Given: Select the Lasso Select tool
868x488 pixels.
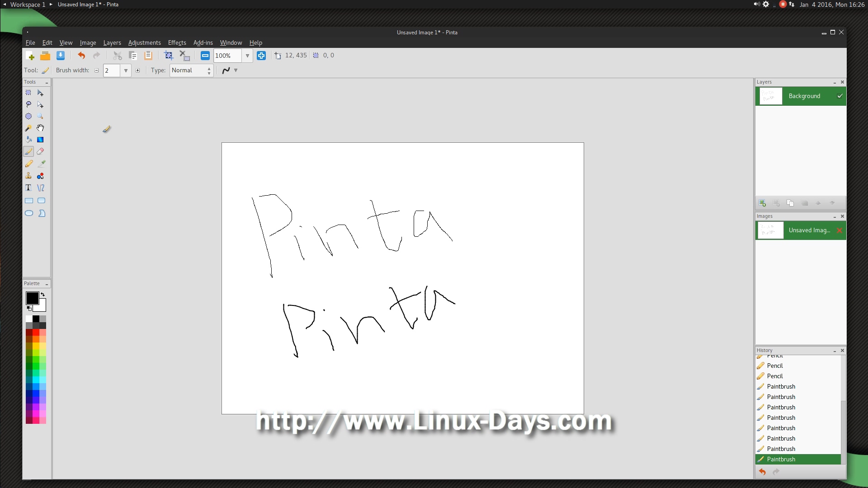Looking at the screenshot, I should pos(28,104).
